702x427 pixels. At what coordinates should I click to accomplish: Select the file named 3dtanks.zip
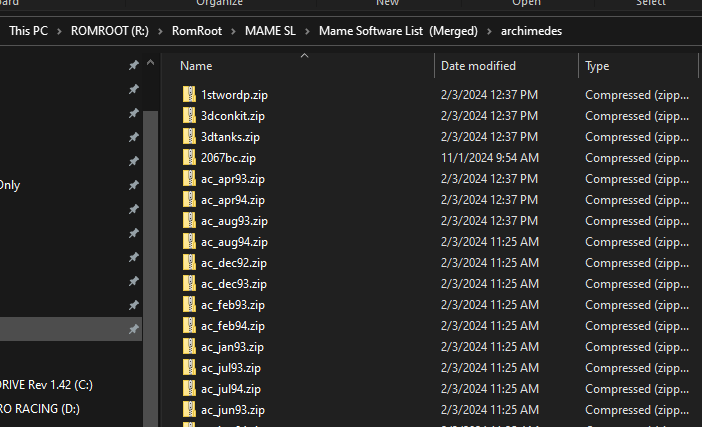(x=230, y=137)
